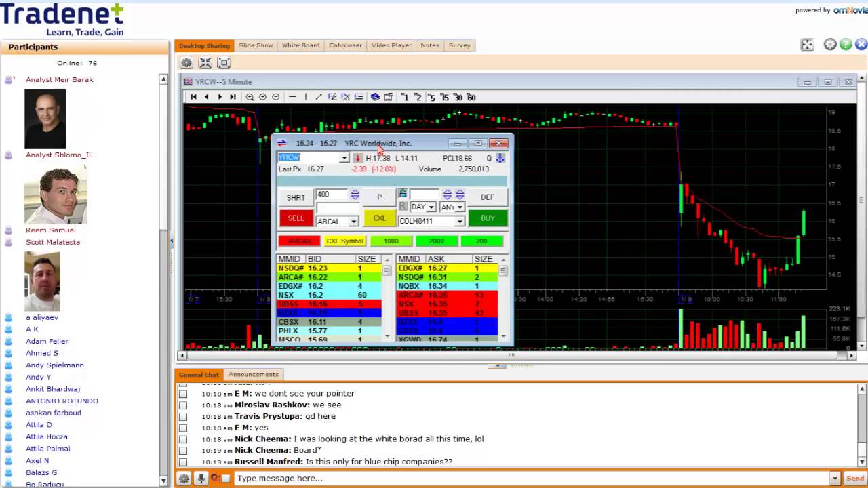Viewport: 868px width, 488px height.
Task: Step chart forward one bar
Action: 219,97
